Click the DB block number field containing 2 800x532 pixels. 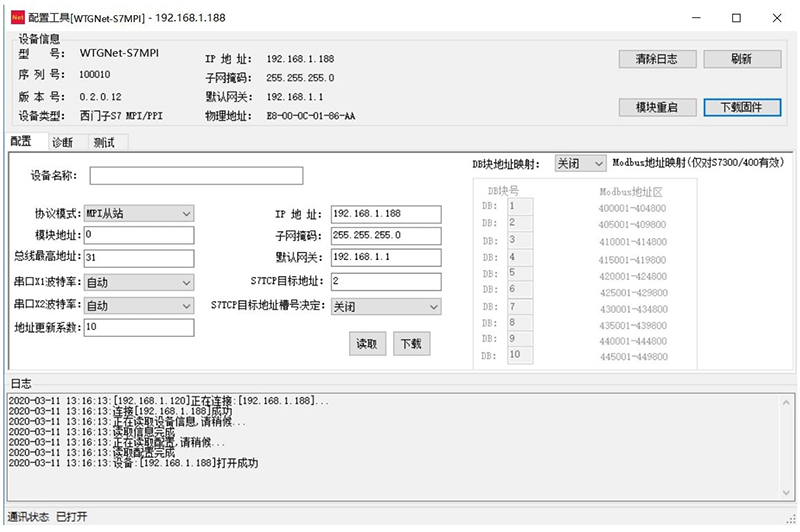click(x=520, y=223)
